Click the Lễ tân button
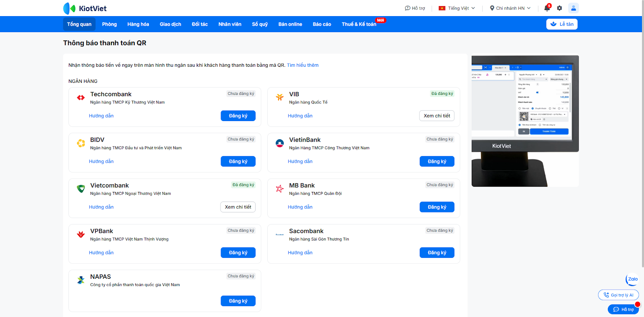The height and width of the screenshot is (317, 644). point(562,24)
